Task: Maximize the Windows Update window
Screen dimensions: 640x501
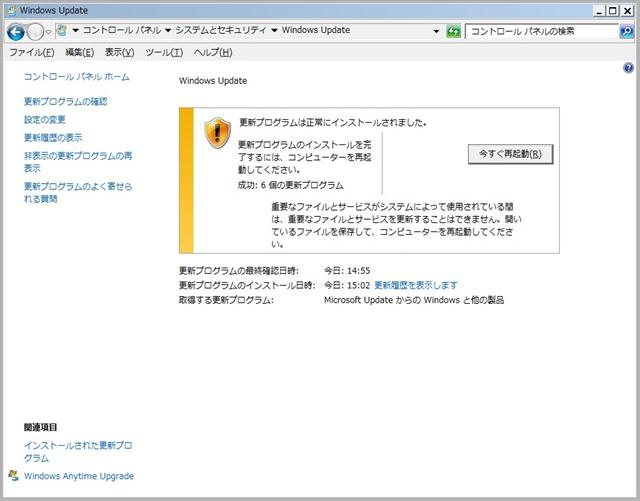Action: (613, 11)
